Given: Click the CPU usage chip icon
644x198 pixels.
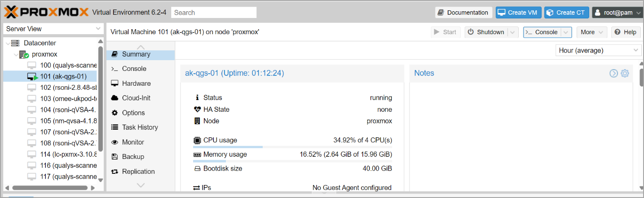Looking at the screenshot, I should pyautogui.click(x=197, y=140).
